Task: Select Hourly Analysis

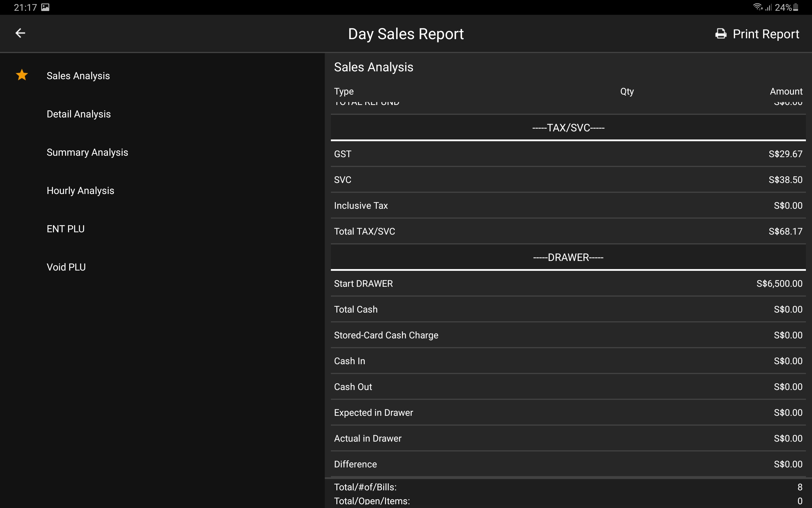Action: pos(80,191)
